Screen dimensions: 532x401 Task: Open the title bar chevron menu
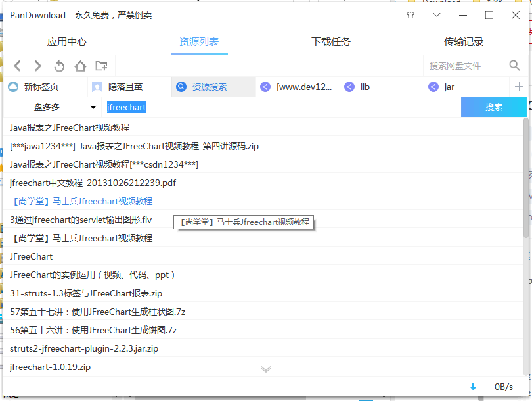pos(436,14)
